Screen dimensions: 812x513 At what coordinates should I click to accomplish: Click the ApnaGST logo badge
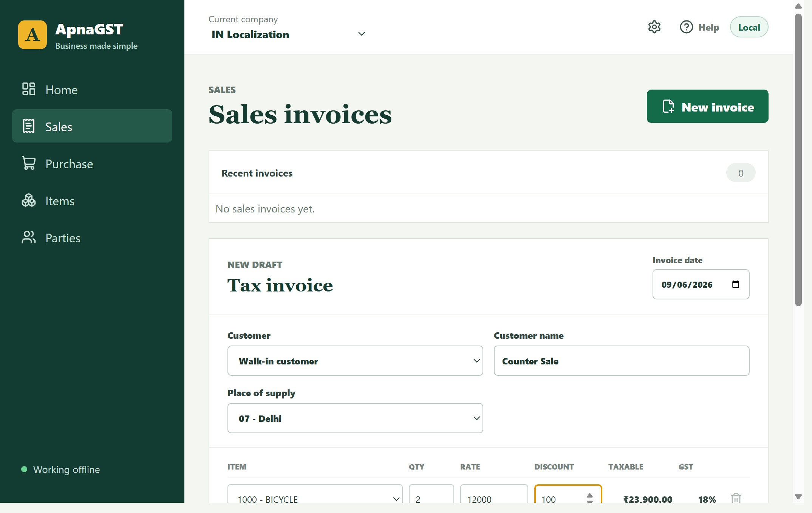32,35
